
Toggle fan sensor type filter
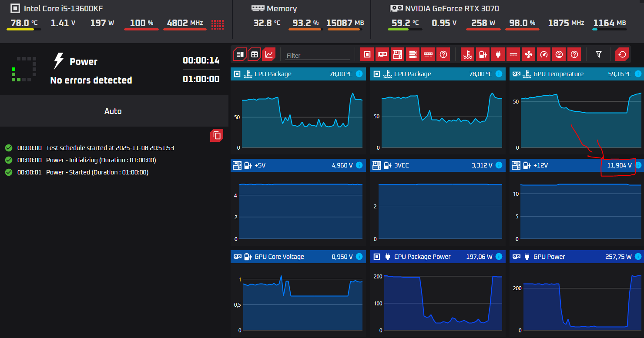(x=529, y=54)
